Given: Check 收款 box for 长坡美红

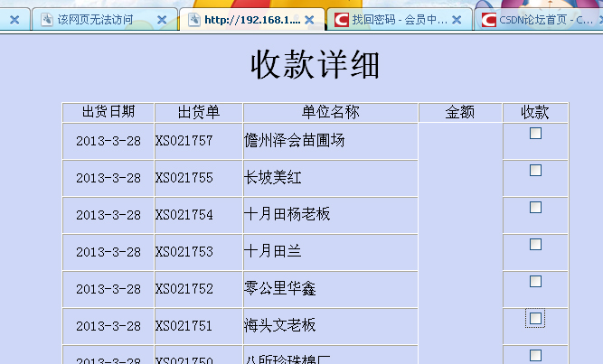Looking at the screenshot, I should [536, 171].
